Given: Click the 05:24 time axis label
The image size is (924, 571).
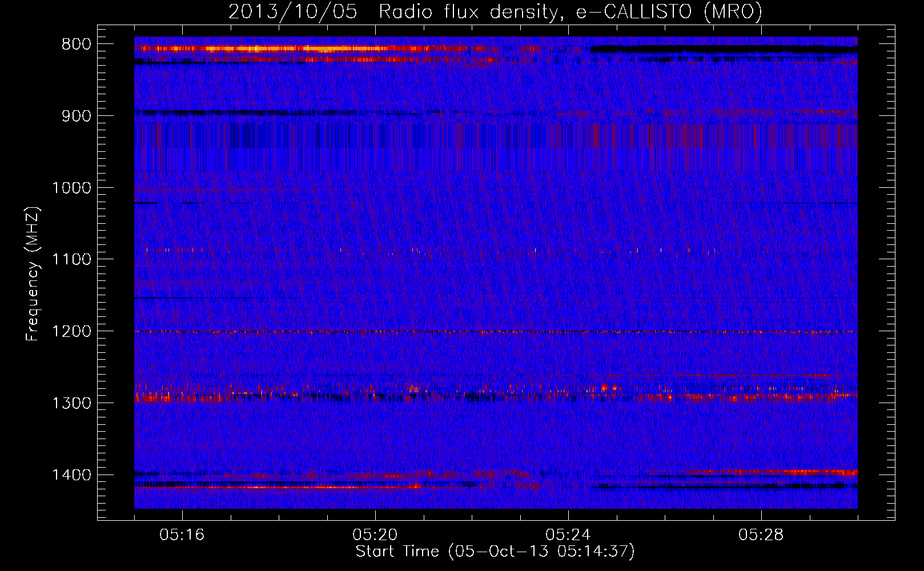Looking at the screenshot, I should point(568,535).
